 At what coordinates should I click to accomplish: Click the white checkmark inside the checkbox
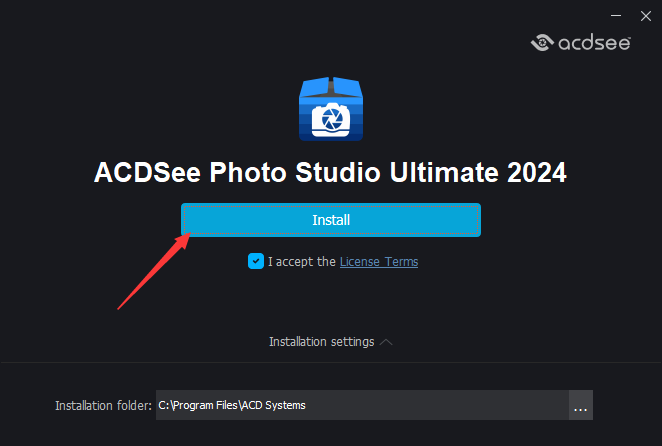pos(256,261)
